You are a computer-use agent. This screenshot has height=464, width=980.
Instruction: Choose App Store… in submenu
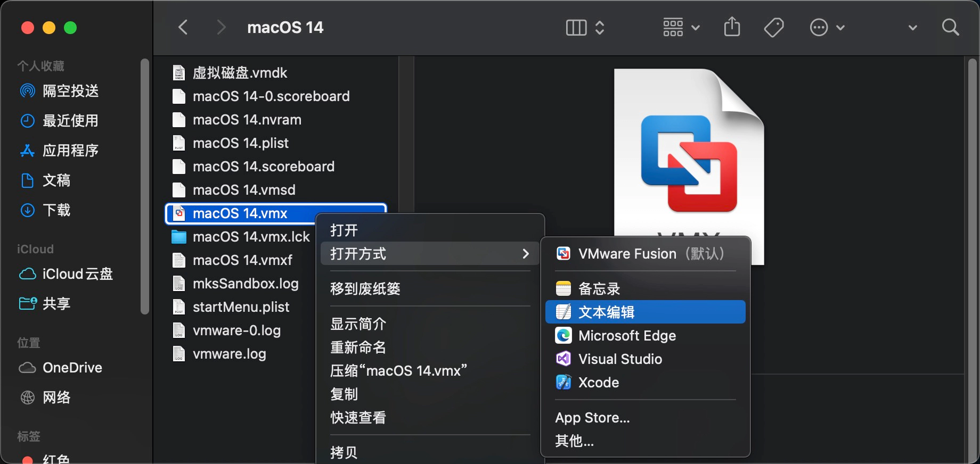646,418
